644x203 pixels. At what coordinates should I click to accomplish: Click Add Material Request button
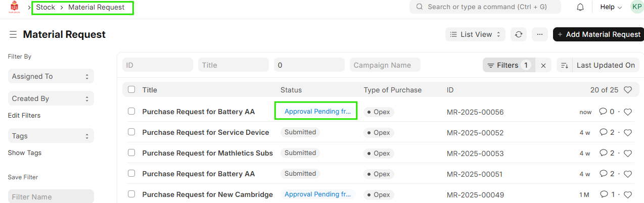click(599, 34)
